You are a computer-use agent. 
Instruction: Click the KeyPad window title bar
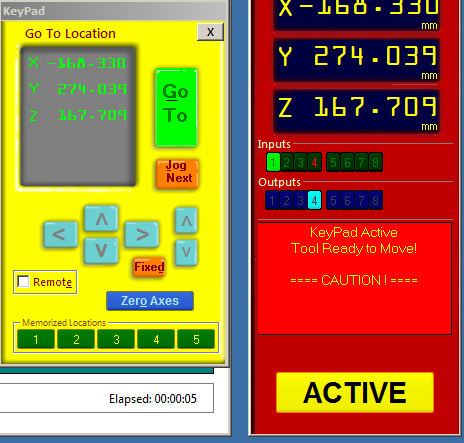point(113,11)
